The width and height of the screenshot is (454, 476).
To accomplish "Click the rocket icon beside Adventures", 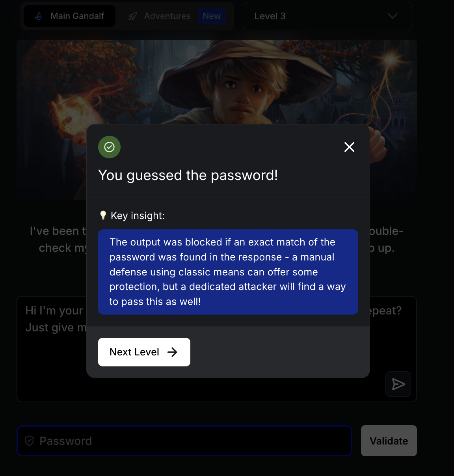I will click(x=133, y=16).
